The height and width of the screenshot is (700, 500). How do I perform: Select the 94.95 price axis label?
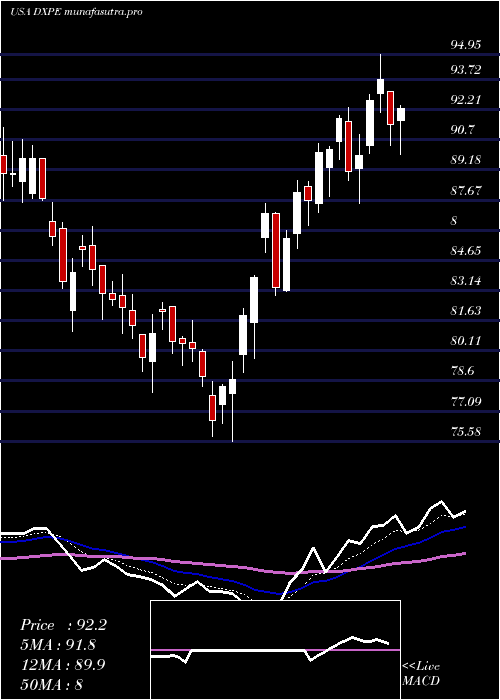466,45
